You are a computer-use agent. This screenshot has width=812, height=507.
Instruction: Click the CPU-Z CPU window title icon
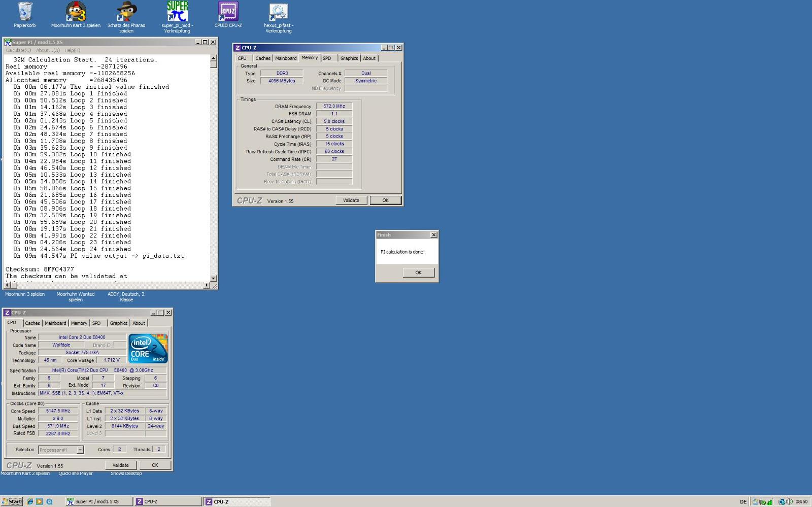click(x=7, y=313)
